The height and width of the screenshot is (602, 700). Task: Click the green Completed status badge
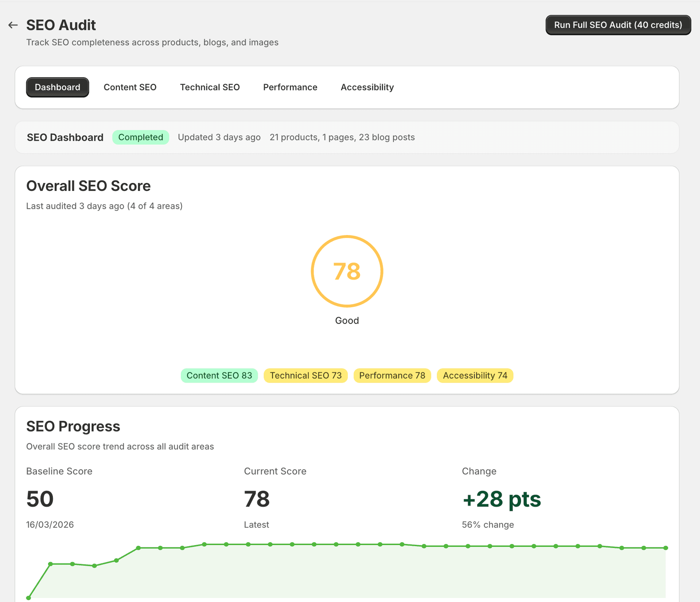[x=141, y=137]
